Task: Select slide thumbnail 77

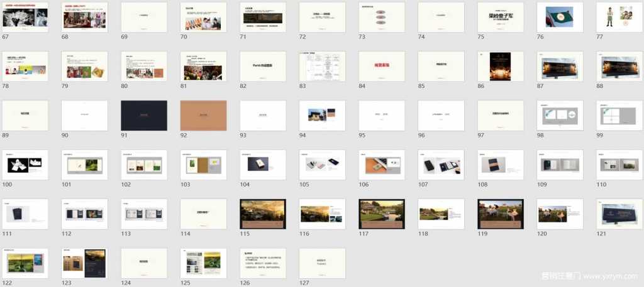Action: point(619,17)
